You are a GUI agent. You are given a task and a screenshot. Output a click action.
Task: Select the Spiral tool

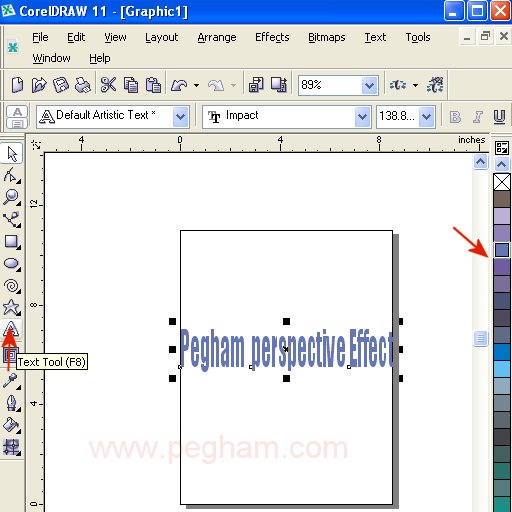[12, 286]
